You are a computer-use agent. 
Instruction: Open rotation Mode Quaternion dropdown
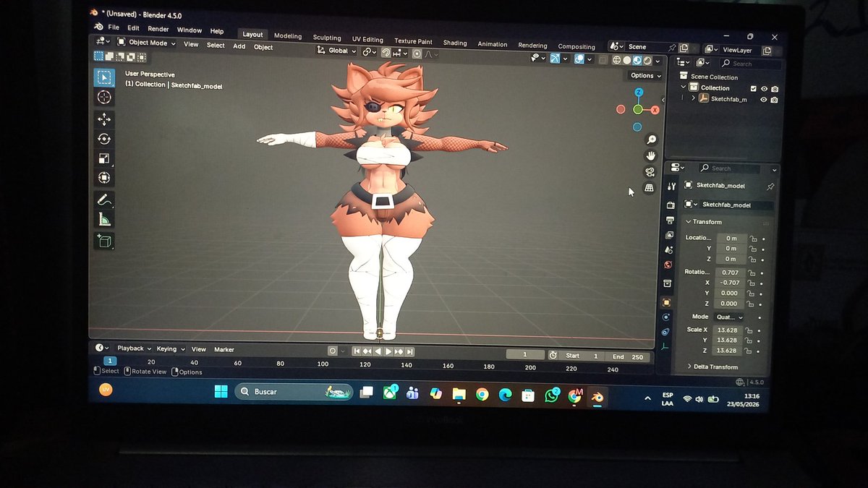[x=730, y=317]
